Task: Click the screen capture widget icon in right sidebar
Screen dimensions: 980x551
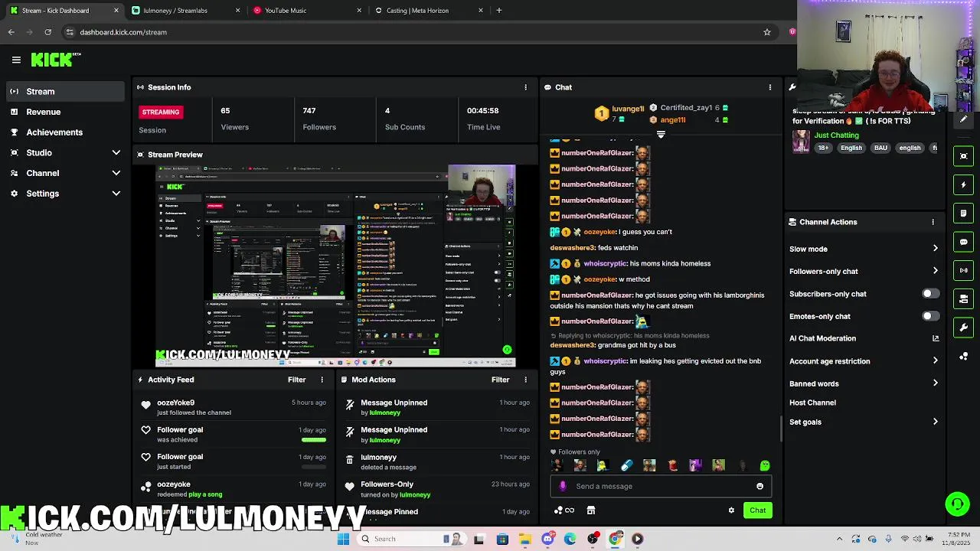Action: (x=964, y=156)
